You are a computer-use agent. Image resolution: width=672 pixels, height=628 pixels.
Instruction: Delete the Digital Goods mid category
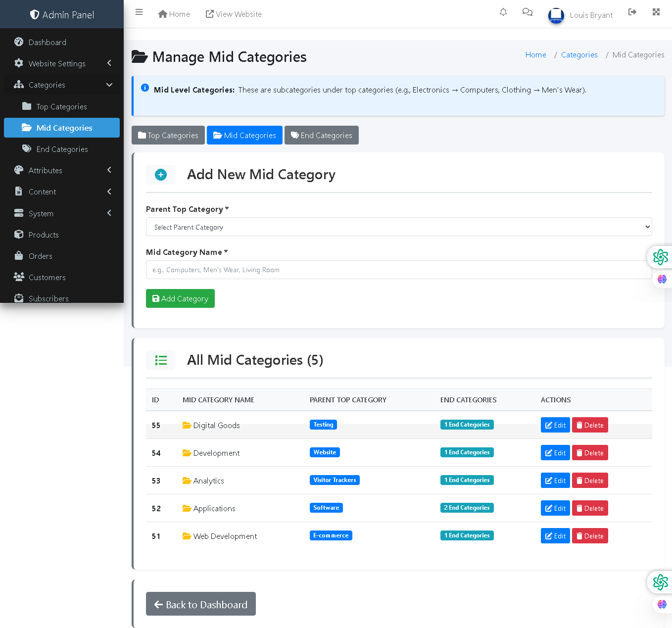pyautogui.click(x=590, y=425)
